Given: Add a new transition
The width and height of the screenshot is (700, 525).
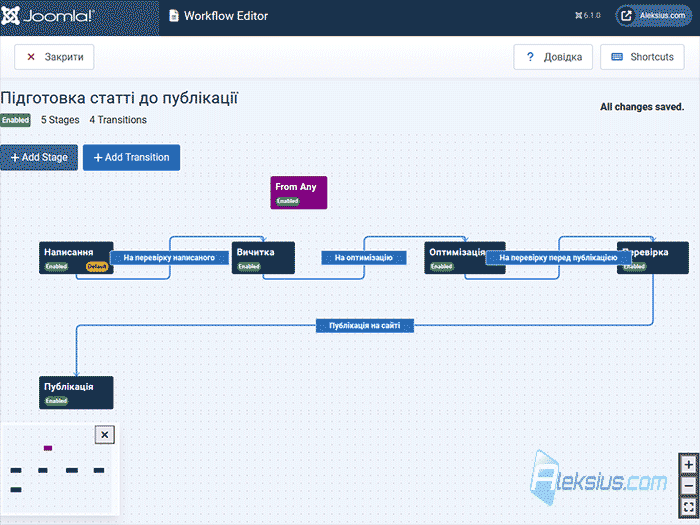Looking at the screenshot, I should click(131, 157).
